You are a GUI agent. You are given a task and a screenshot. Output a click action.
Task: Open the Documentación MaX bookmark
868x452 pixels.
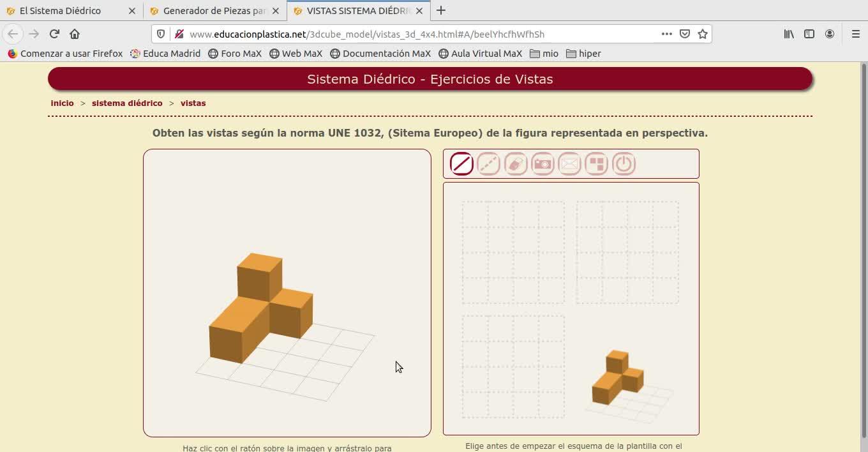pyautogui.click(x=380, y=54)
